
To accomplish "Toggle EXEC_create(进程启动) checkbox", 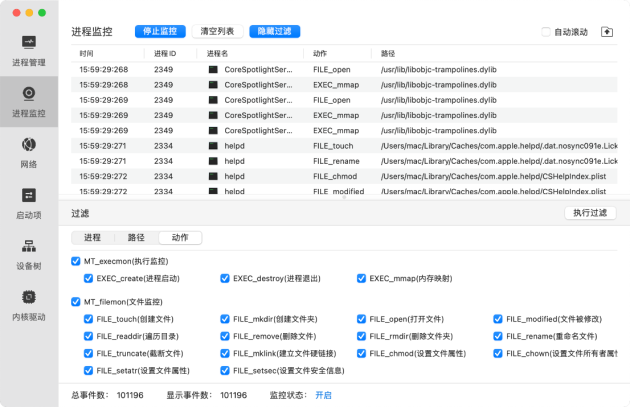I will coord(88,278).
